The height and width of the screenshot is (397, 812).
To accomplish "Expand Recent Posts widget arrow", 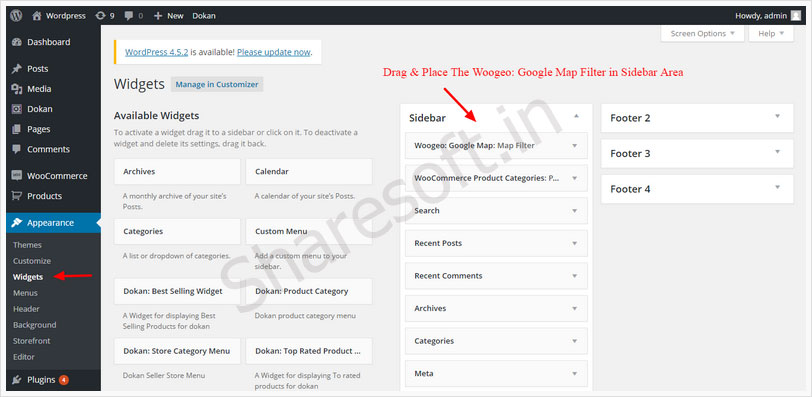I will coord(574,244).
